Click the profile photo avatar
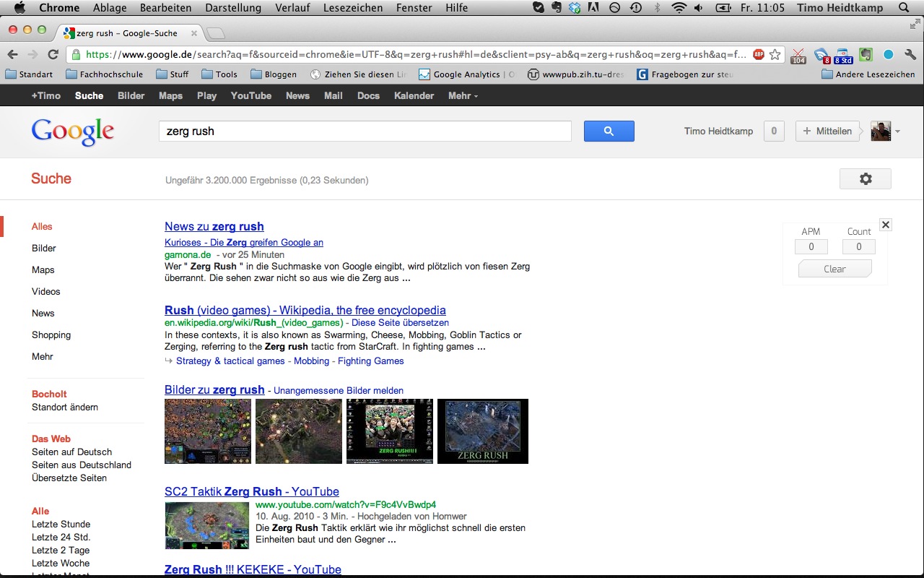 click(x=881, y=131)
